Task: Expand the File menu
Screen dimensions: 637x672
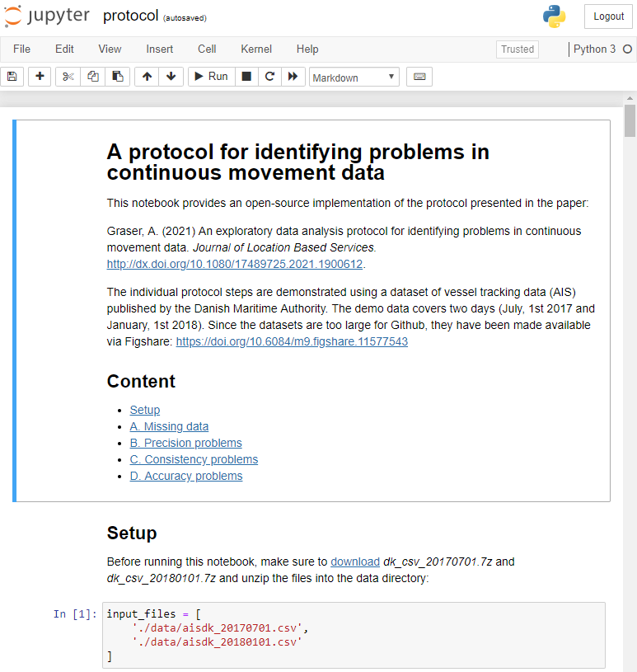Action: click(21, 49)
